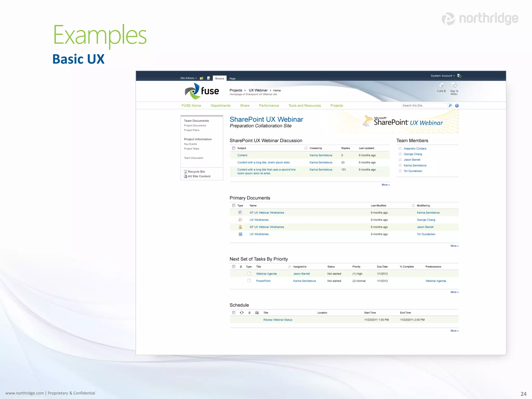Click the Search this Site field
The image size is (532, 399).
coord(424,105)
